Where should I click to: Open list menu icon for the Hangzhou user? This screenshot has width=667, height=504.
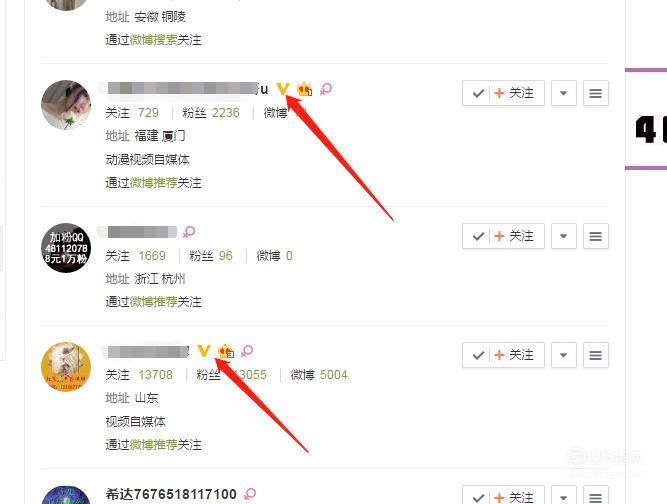coord(596,236)
